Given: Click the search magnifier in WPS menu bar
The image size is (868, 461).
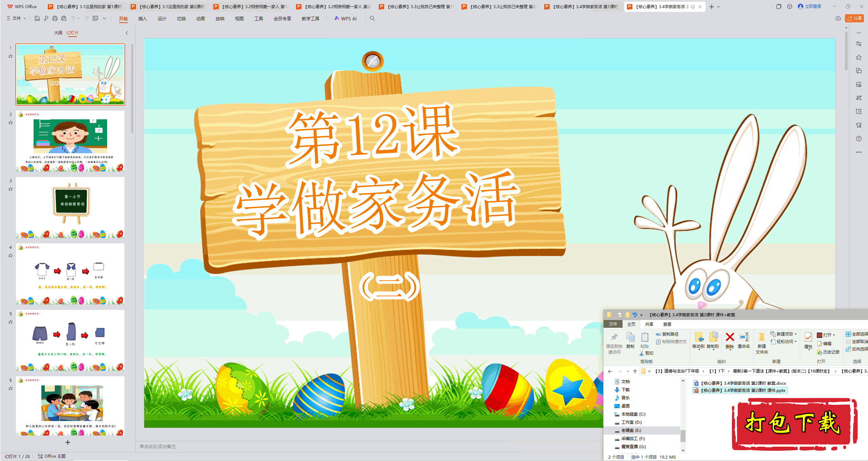Looking at the screenshot, I should [372, 18].
